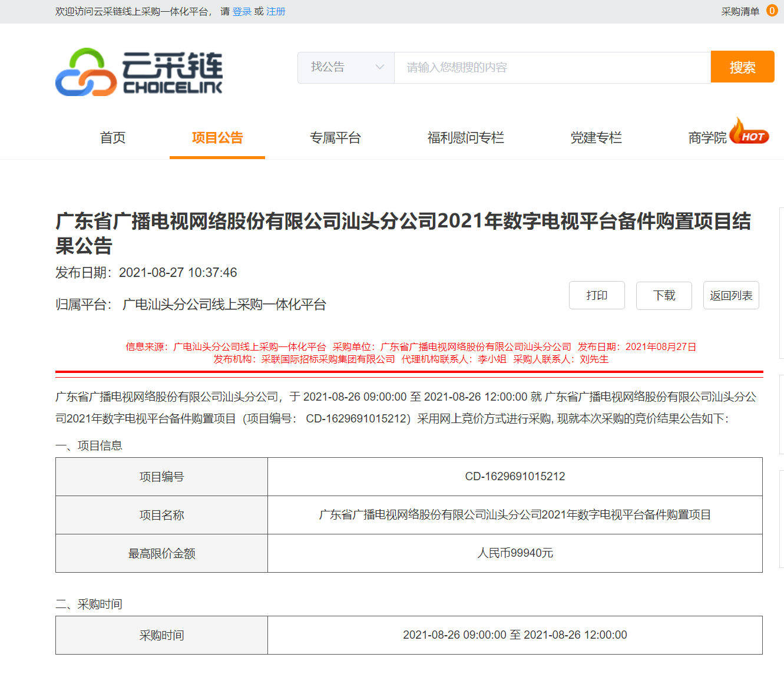Click the section heading 一、项目信息
This screenshot has width=784, height=677.
click(89, 445)
